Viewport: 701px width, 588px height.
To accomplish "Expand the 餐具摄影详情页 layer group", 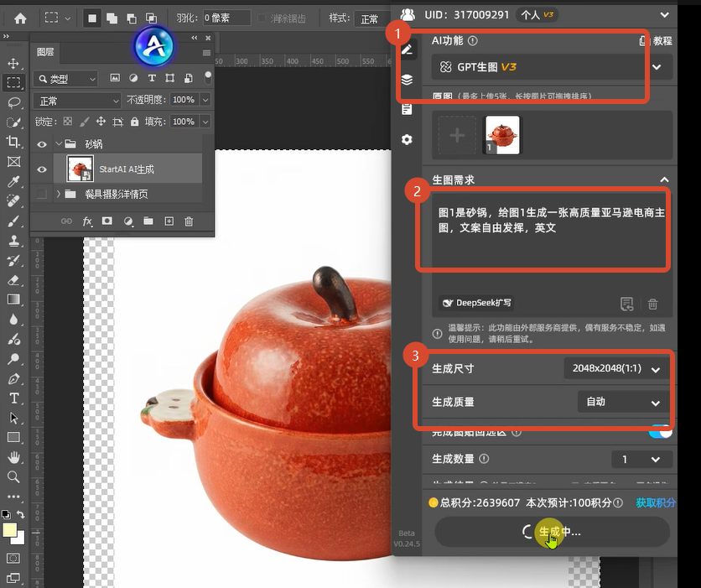I will (x=59, y=194).
